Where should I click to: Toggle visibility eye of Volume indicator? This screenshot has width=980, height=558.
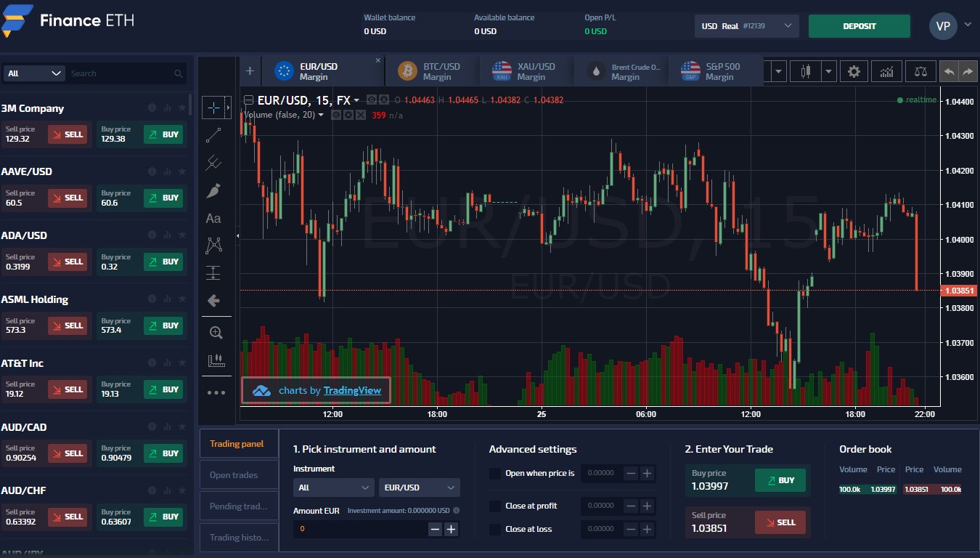(337, 115)
